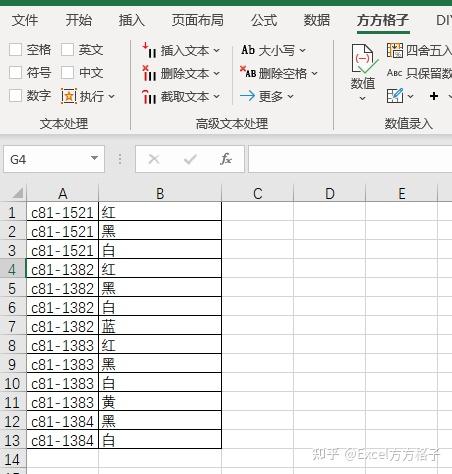Click the 截取文本 icon

[x=149, y=97]
